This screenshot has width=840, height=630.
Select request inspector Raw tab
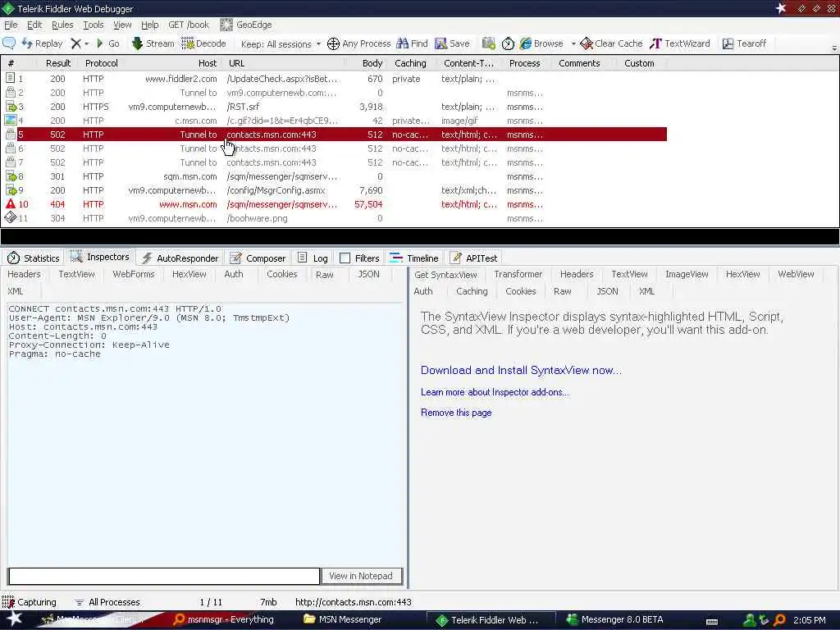(325, 274)
